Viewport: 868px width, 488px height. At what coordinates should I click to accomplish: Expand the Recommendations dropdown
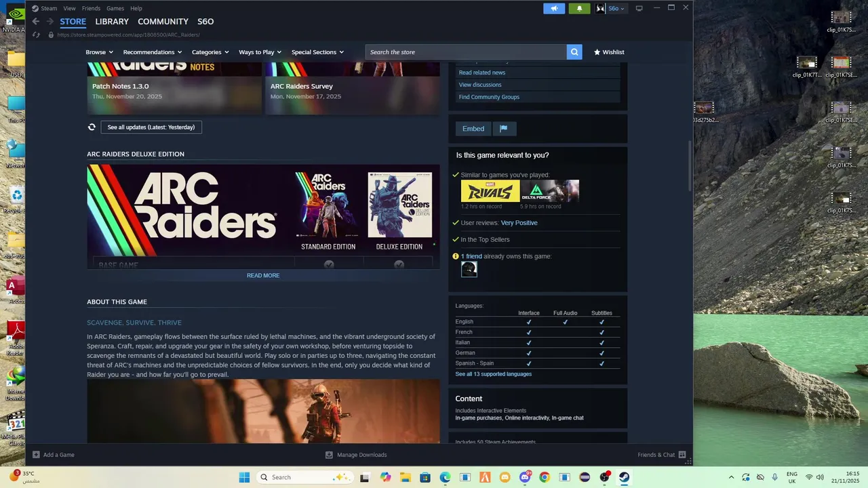(x=153, y=52)
